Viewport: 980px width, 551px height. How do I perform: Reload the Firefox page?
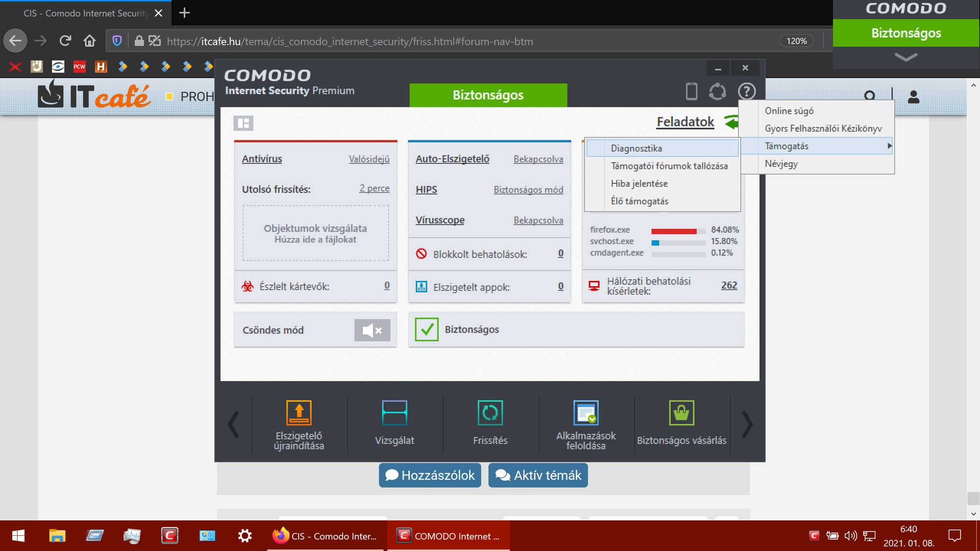(65, 41)
